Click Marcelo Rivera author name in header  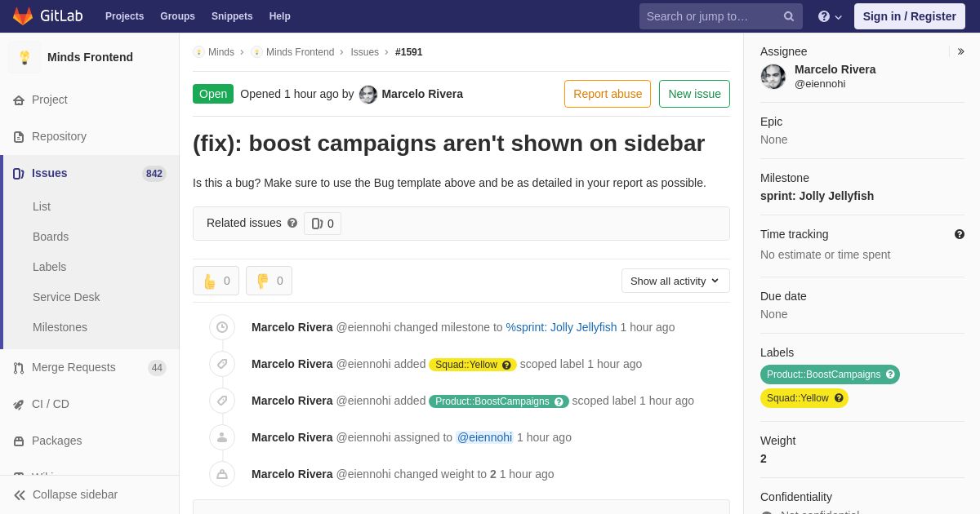pos(422,94)
